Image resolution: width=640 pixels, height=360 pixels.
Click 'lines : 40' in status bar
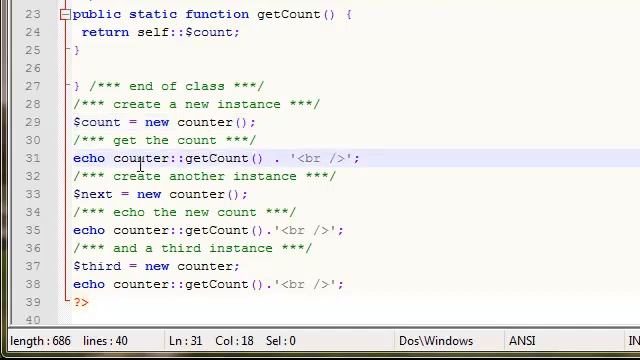[x=105, y=341]
